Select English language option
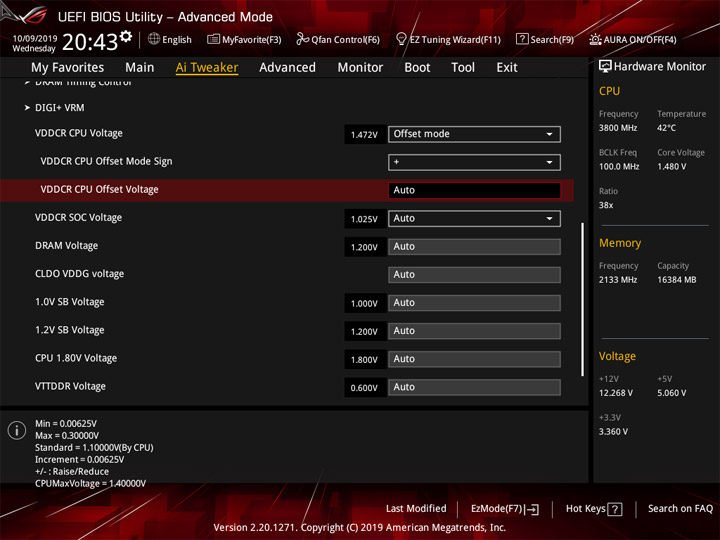Screen dimensions: 720x540 177,40
